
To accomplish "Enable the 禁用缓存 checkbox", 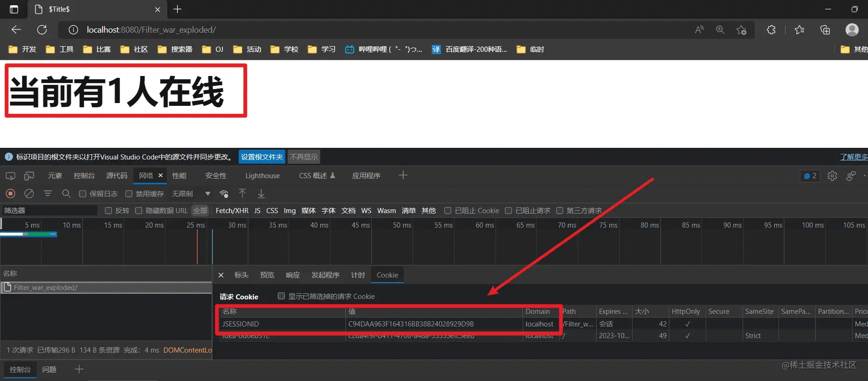I will click(129, 194).
